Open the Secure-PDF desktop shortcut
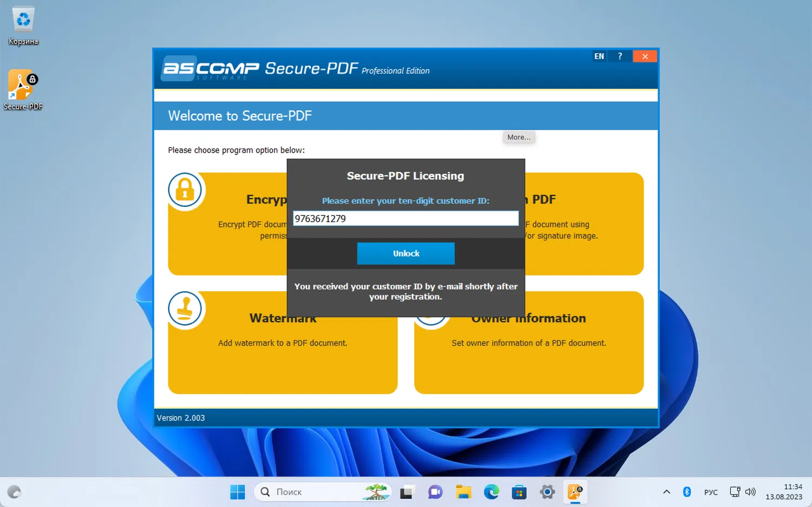This screenshot has height=507, width=812. coord(23,90)
